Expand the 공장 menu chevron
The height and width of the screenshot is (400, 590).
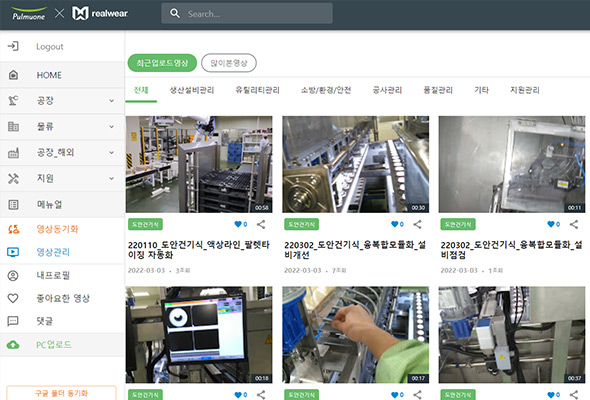click(x=111, y=101)
